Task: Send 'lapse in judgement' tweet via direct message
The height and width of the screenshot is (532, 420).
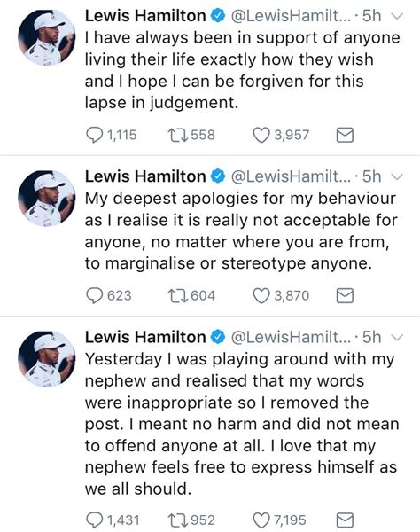Action: [x=345, y=135]
